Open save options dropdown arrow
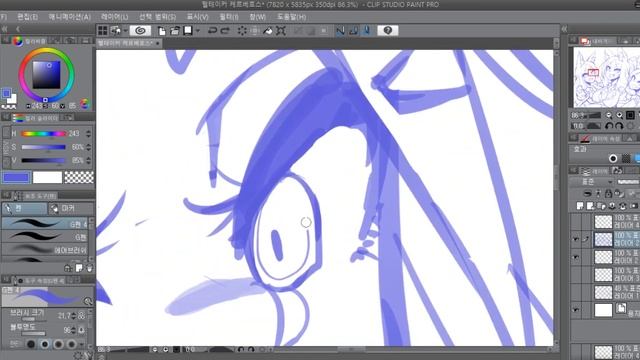 point(198,31)
